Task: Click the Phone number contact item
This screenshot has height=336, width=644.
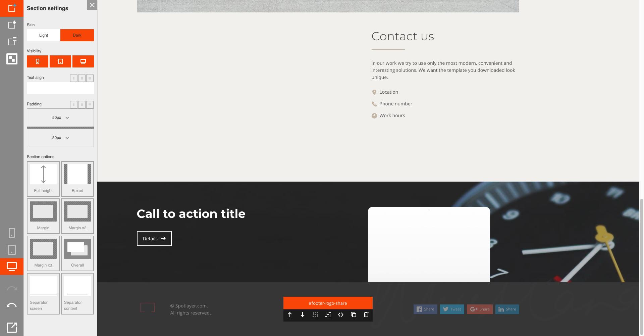Action: 392,104
